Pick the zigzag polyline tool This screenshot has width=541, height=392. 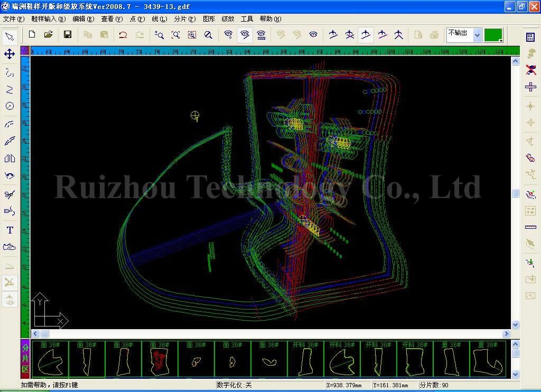point(10,90)
